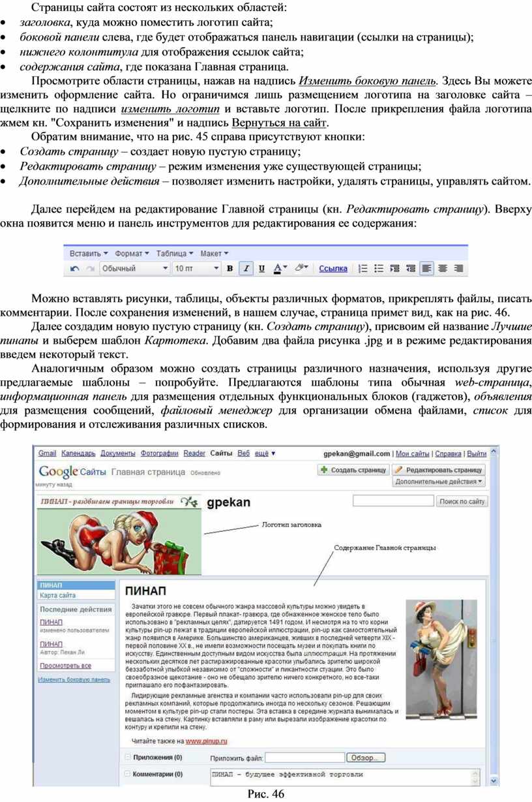The height and width of the screenshot is (802, 532).
Task: Expand the 'ещё' services dropdown
Action: [265, 453]
